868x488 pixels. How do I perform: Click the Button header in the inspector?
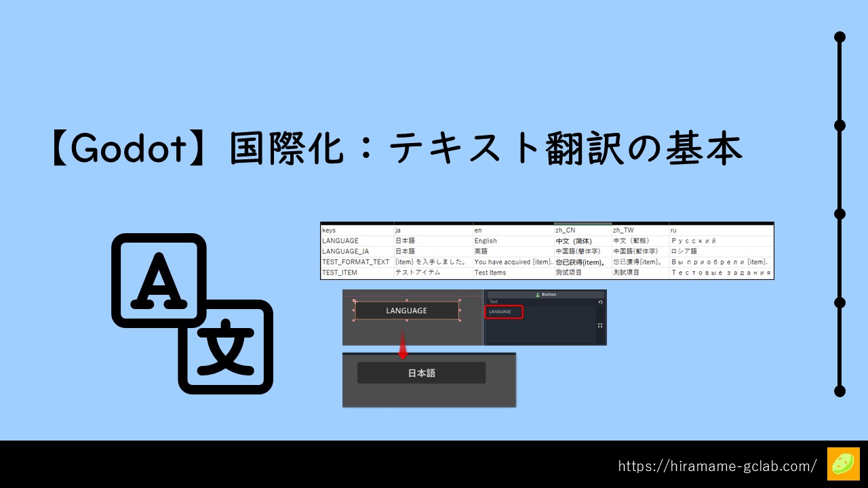click(545, 295)
